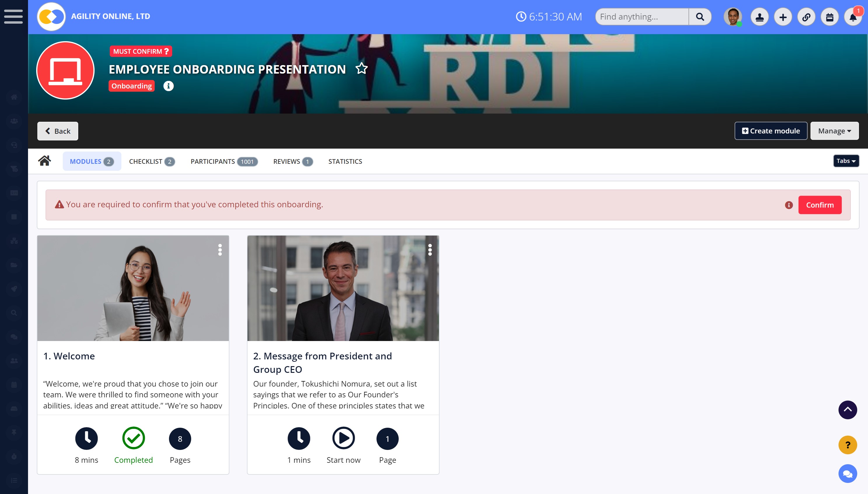The height and width of the screenshot is (494, 868).
Task: Click the Start now play icon
Action: [x=343, y=438]
